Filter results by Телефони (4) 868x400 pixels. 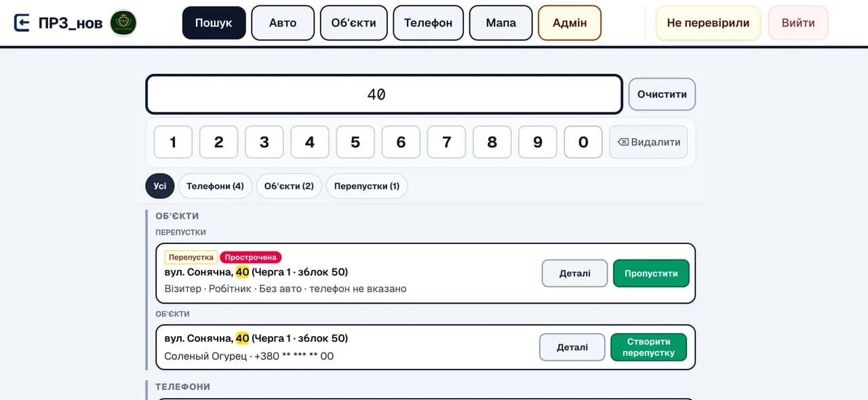point(215,186)
